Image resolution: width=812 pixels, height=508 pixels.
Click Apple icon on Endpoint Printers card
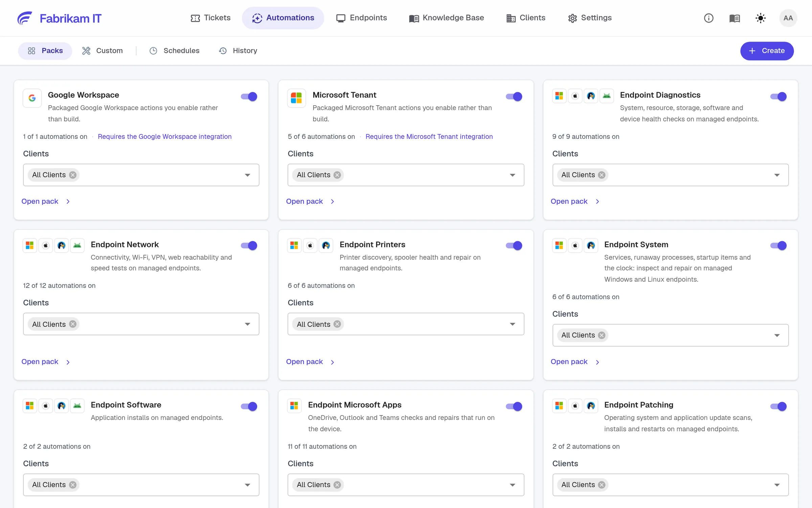[310, 246]
